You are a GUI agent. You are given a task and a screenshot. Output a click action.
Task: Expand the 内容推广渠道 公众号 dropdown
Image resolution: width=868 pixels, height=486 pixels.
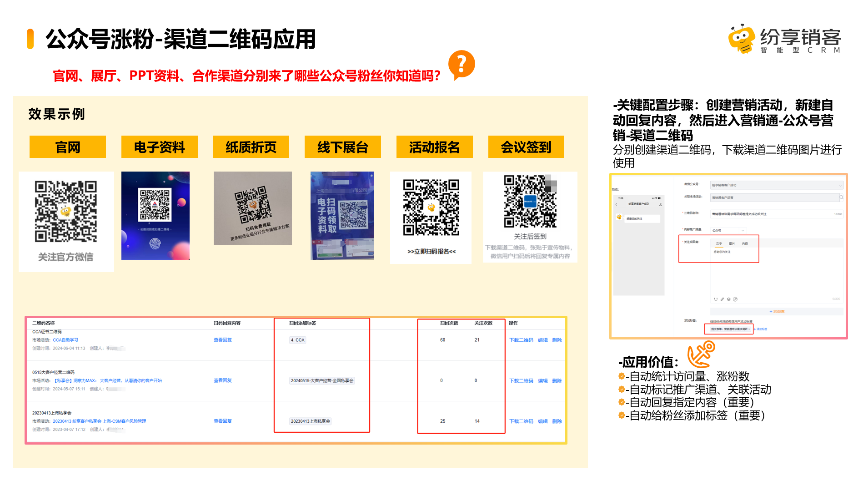click(x=728, y=230)
